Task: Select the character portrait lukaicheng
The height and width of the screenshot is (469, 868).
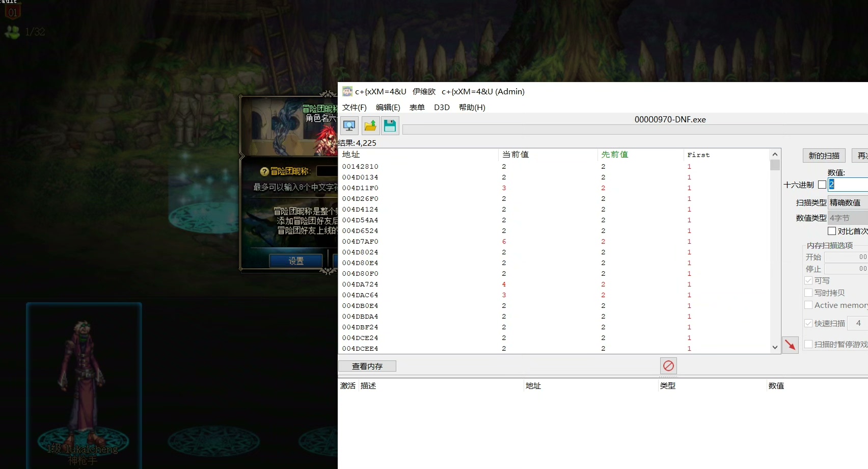Action: click(x=84, y=385)
